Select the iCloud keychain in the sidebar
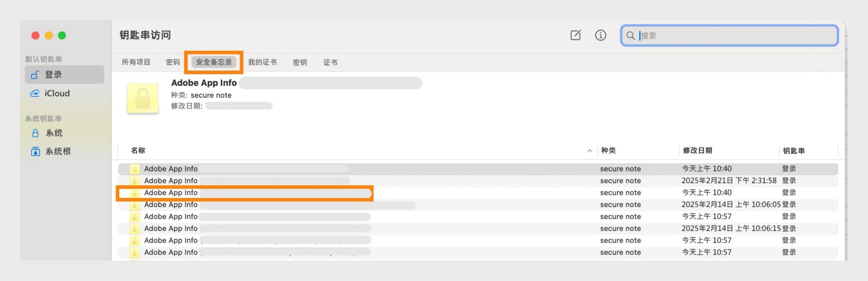Viewport: 868px width, 281px height. (x=57, y=93)
